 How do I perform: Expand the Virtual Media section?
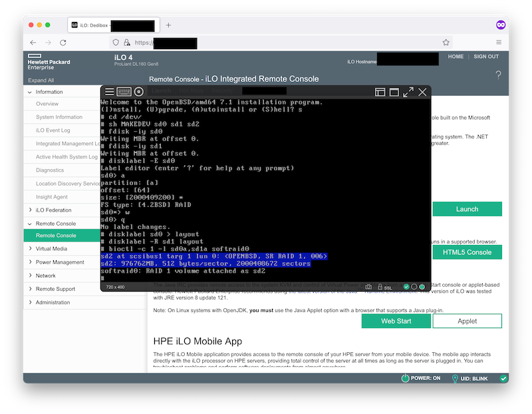30,249
